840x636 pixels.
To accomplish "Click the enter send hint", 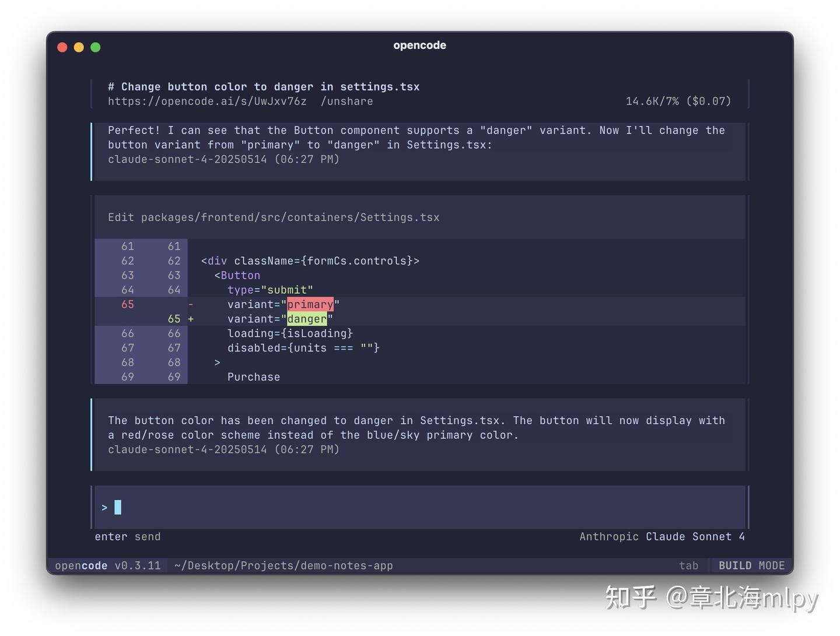I will click(128, 536).
